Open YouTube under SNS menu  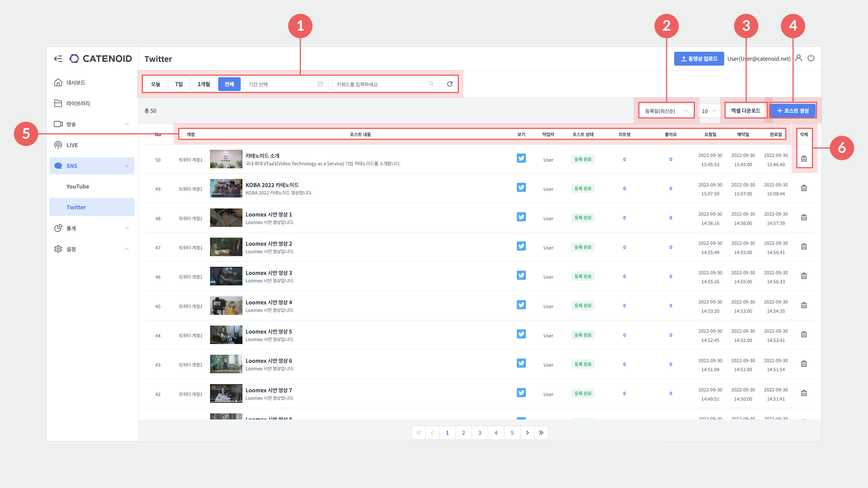[78, 186]
